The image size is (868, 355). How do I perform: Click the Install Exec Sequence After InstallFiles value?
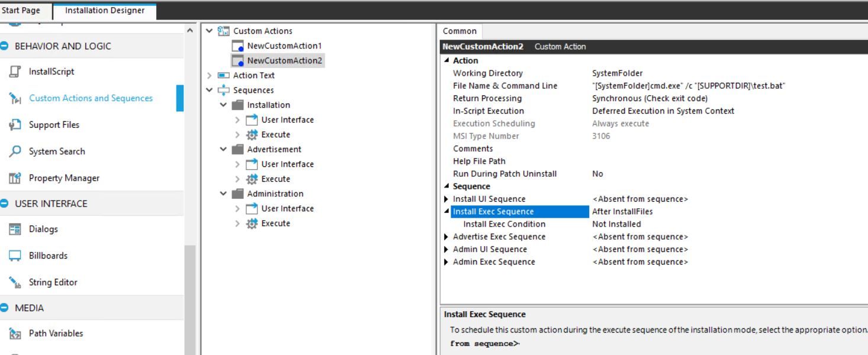[x=622, y=212]
